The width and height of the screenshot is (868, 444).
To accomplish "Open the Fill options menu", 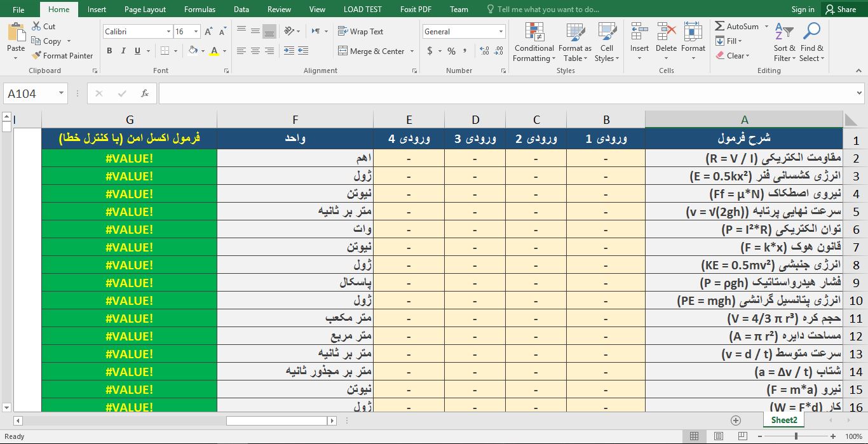I will [x=729, y=41].
